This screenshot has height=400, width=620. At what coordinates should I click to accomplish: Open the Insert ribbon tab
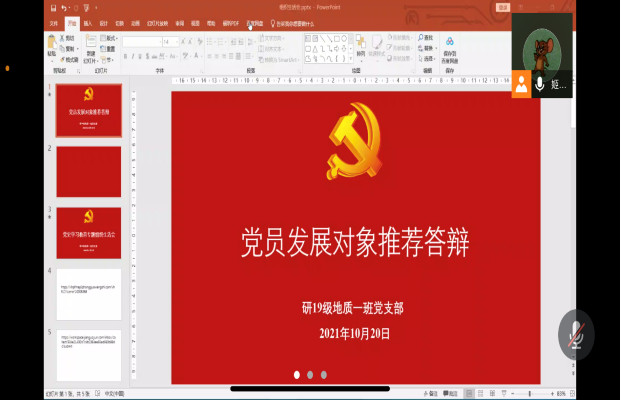point(88,22)
